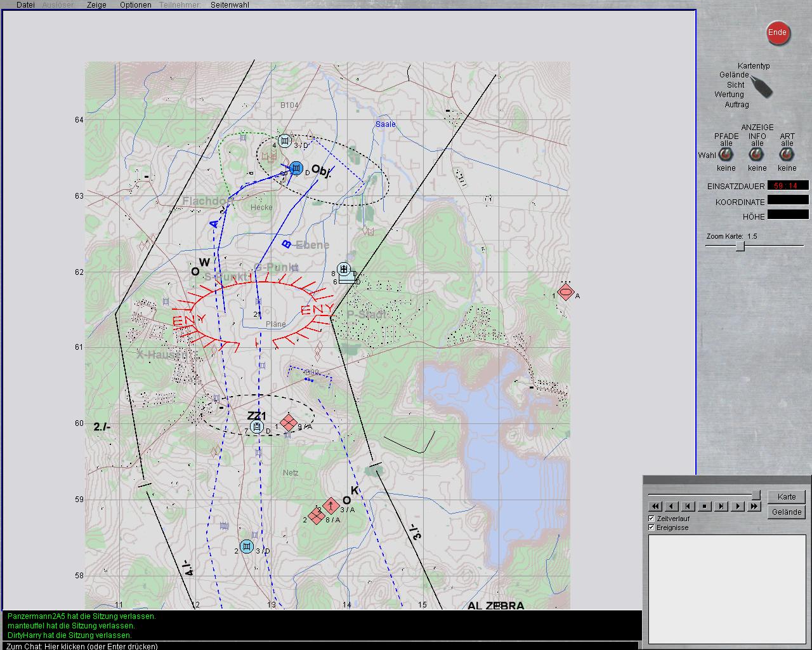
Task: Disable the Ereignisse checkbox
Action: click(652, 527)
